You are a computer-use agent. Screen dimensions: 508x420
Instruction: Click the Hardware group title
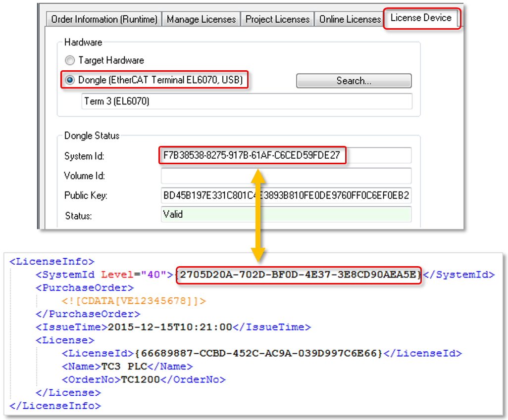[83, 43]
